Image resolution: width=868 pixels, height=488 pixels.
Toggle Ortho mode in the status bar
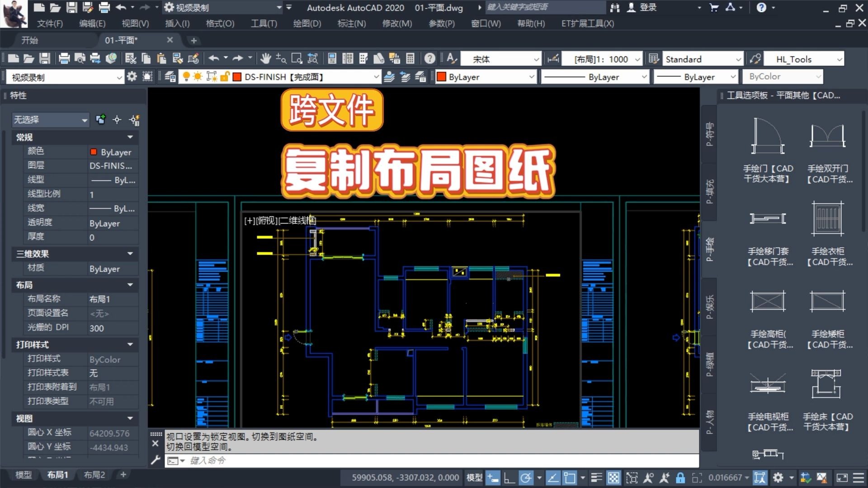(x=509, y=477)
